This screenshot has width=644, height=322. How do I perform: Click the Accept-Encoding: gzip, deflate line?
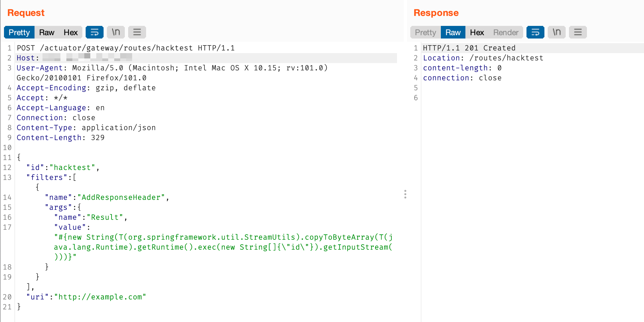[86, 88]
